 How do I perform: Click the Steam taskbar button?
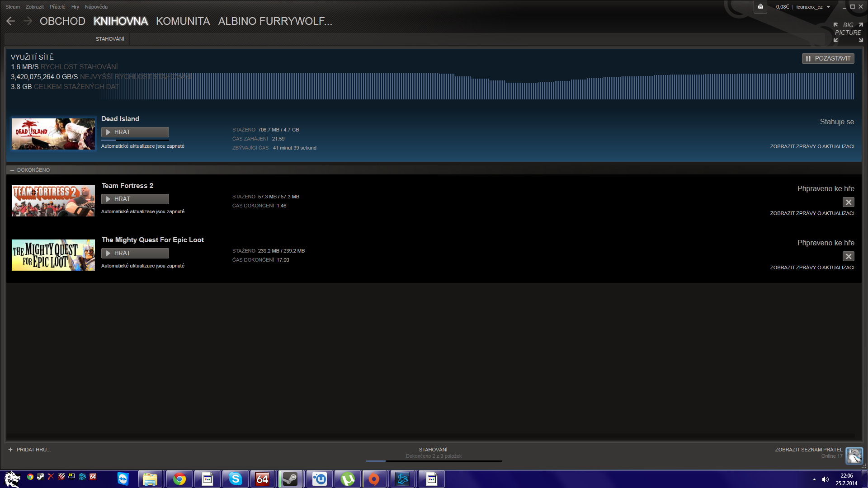point(291,479)
